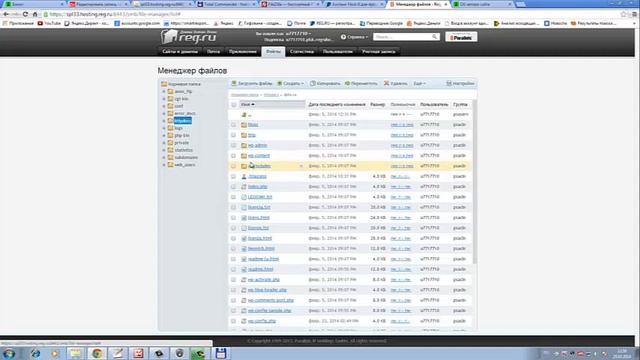Image resolution: width=640 pixels, height=360 pixels.
Task: Switch to Пользователи (Users) tab
Action: [338, 52]
